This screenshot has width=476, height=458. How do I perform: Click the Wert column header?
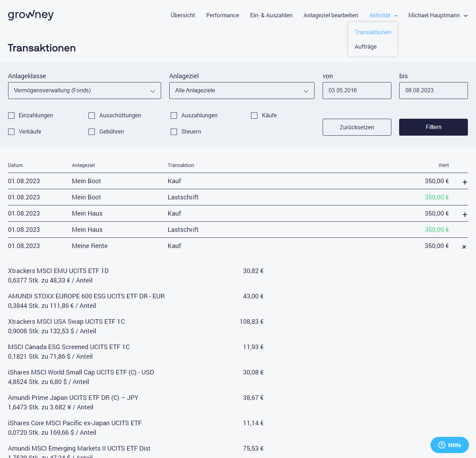pos(444,165)
